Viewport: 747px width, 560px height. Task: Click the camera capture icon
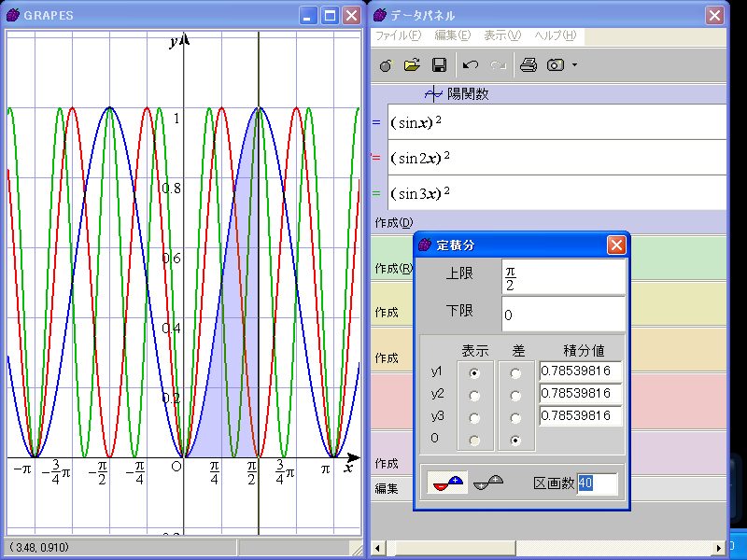coord(556,65)
